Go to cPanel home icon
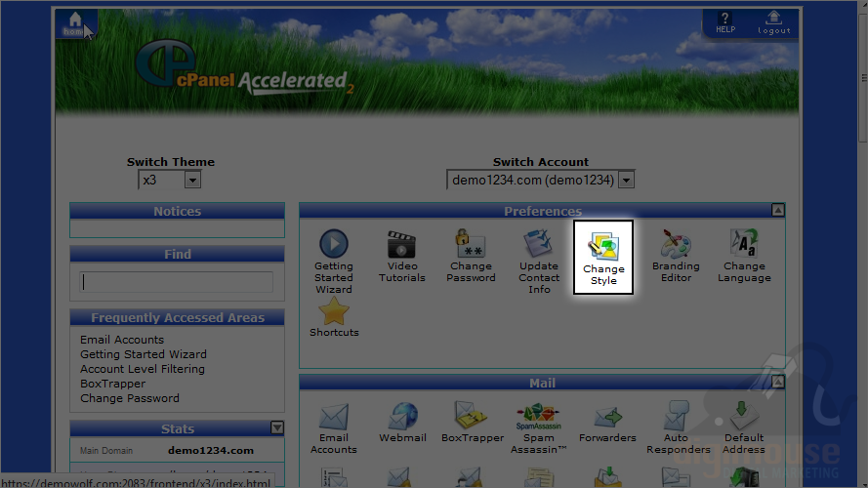 (x=75, y=23)
